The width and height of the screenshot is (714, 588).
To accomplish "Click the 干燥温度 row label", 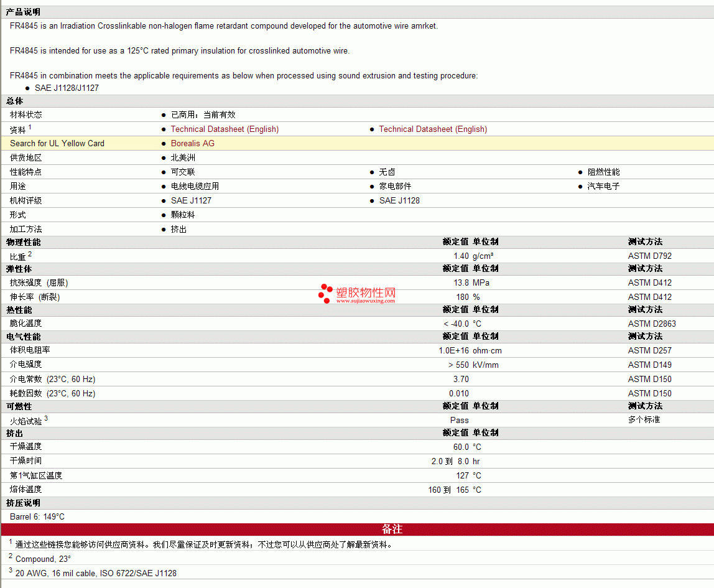I will coord(26,447).
